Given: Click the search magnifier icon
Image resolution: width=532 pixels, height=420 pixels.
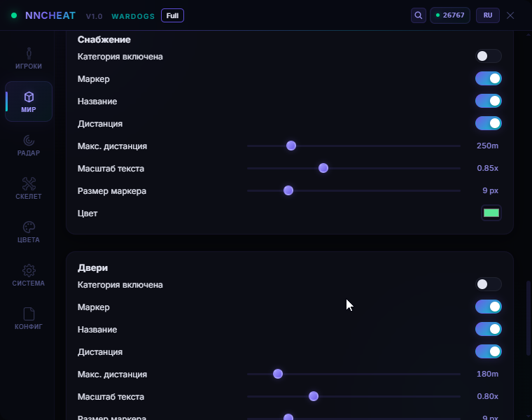Looking at the screenshot, I should pos(419,15).
